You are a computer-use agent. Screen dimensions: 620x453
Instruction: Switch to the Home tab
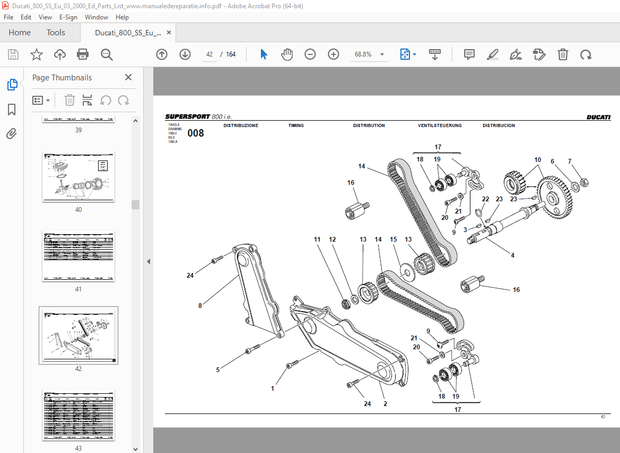(19, 32)
